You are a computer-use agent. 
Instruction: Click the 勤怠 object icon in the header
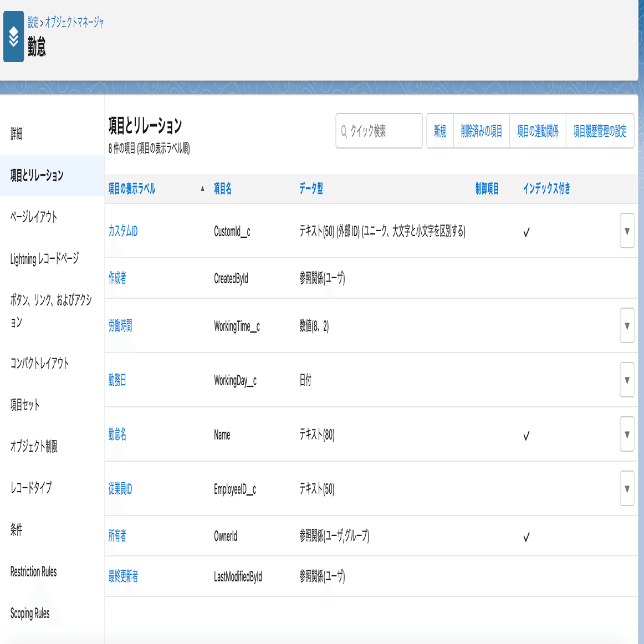point(13,37)
